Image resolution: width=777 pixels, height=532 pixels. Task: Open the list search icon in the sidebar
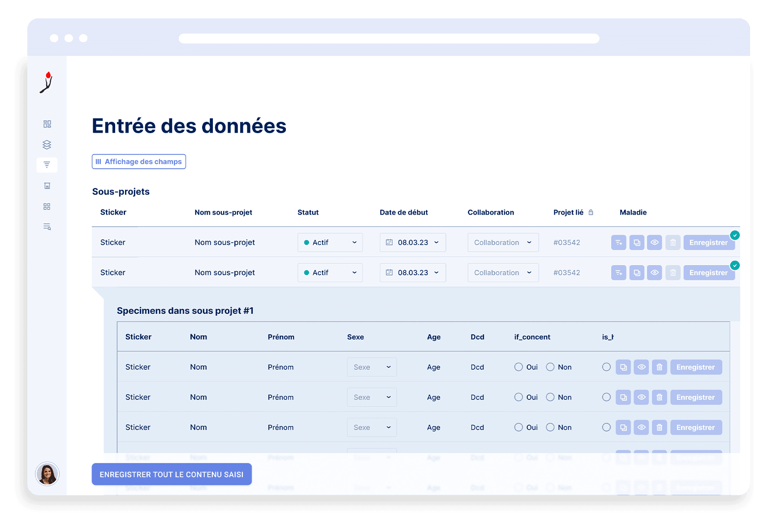tap(47, 227)
